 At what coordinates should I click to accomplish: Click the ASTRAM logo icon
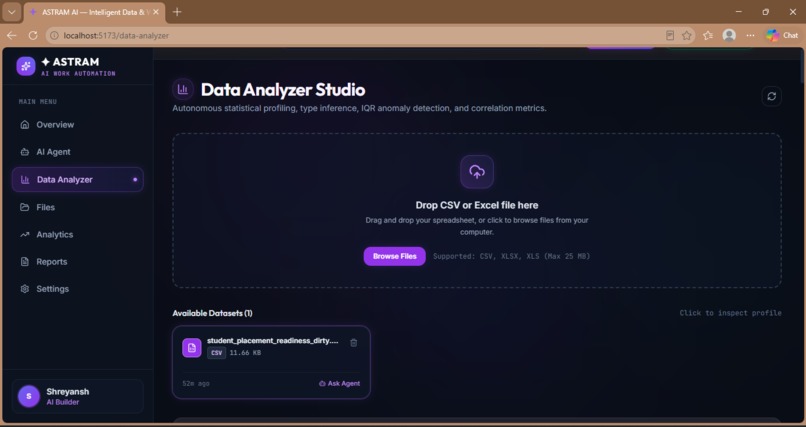click(26, 66)
